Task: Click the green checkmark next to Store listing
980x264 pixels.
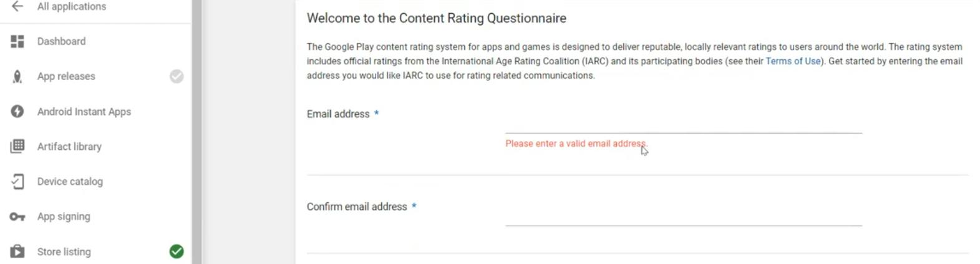Action: coord(177,251)
